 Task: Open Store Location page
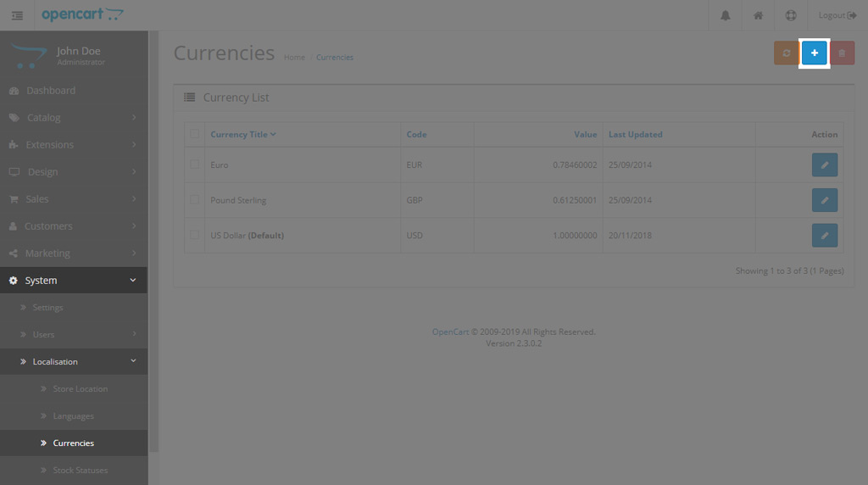[x=74, y=388]
